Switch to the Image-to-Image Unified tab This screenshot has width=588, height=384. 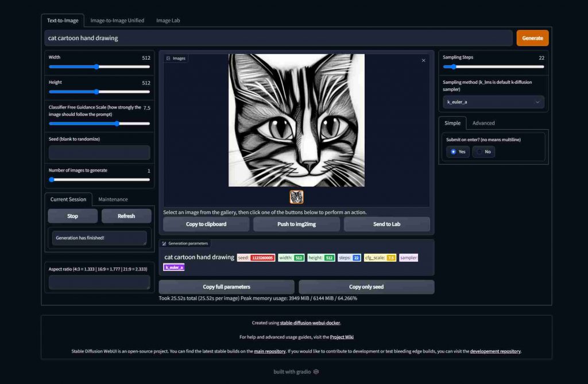pyautogui.click(x=117, y=20)
